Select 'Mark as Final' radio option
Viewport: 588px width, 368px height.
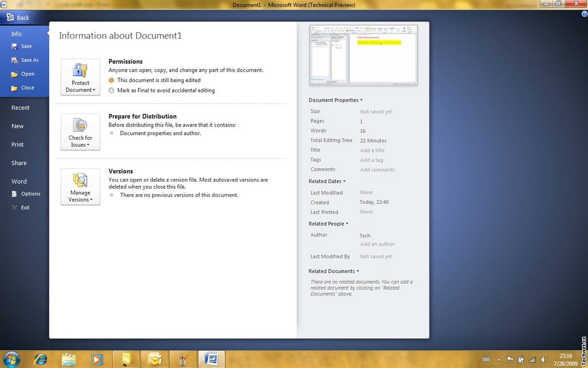(x=111, y=91)
